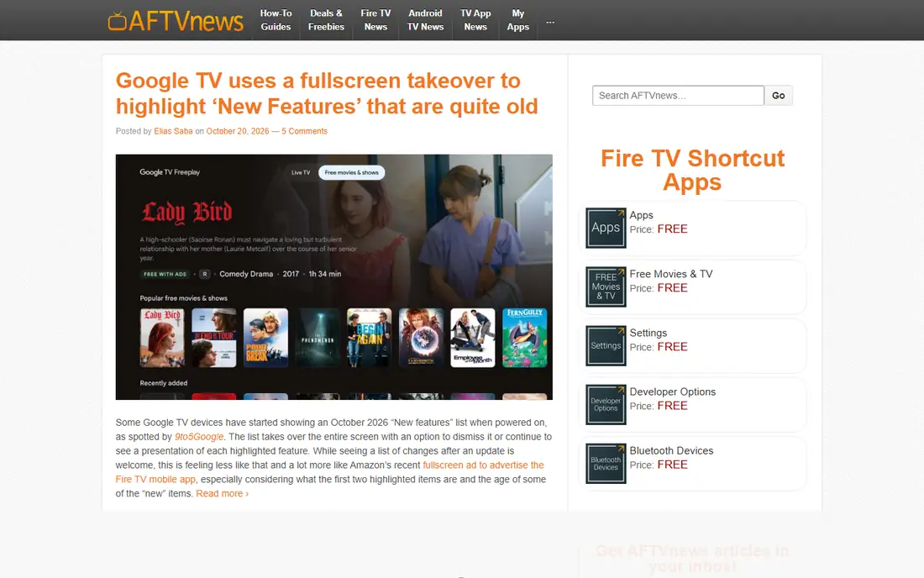Open the Apps shortcut icon
The image size is (924, 578).
click(606, 228)
